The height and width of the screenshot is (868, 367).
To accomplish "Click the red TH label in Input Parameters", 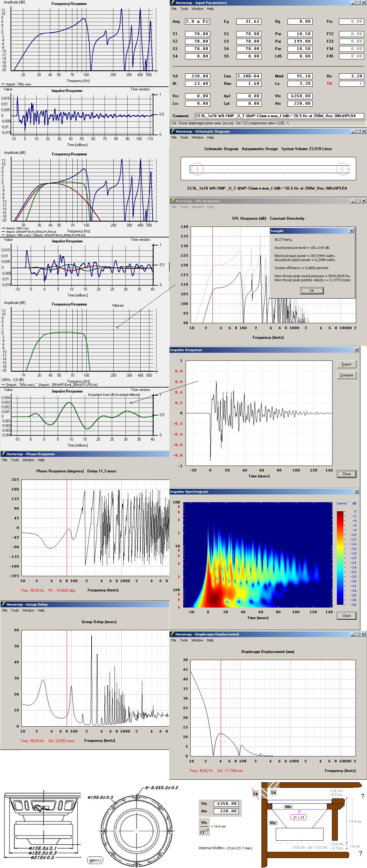I will pos(329,84).
